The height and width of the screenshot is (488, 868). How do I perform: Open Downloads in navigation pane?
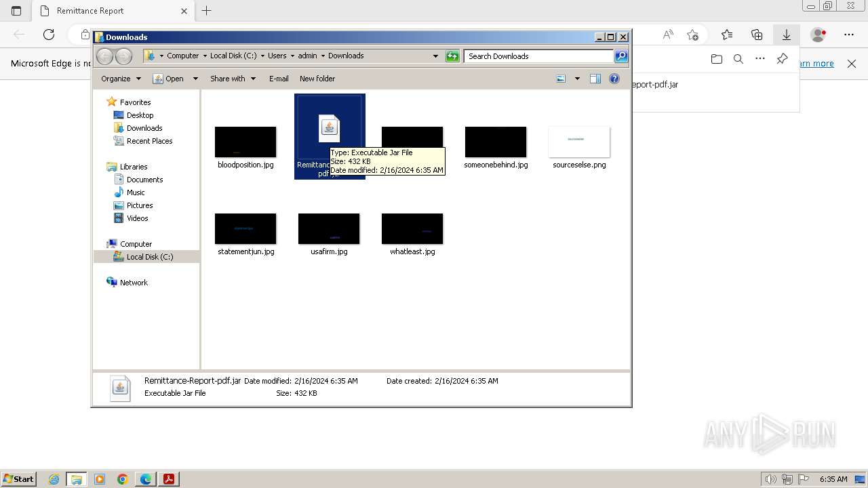coord(144,128)
